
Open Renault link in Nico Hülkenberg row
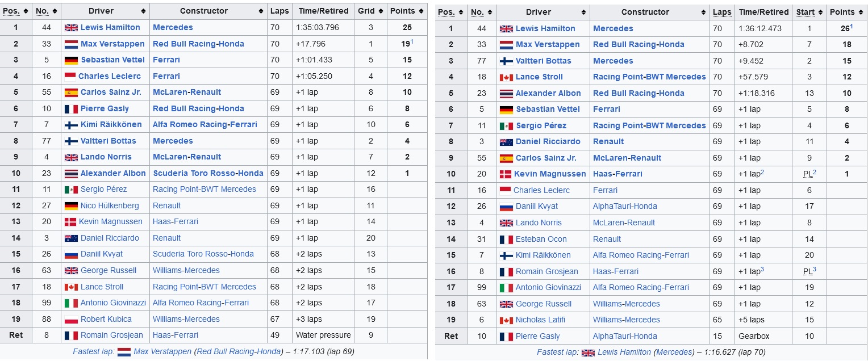coord(166,205)
